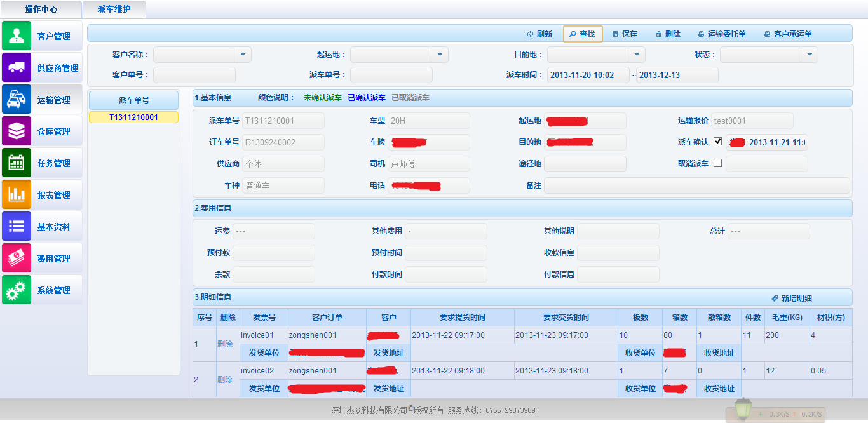Open 报表管理 bar chart icon
This screenshot has width=868, height=423.
17,194
